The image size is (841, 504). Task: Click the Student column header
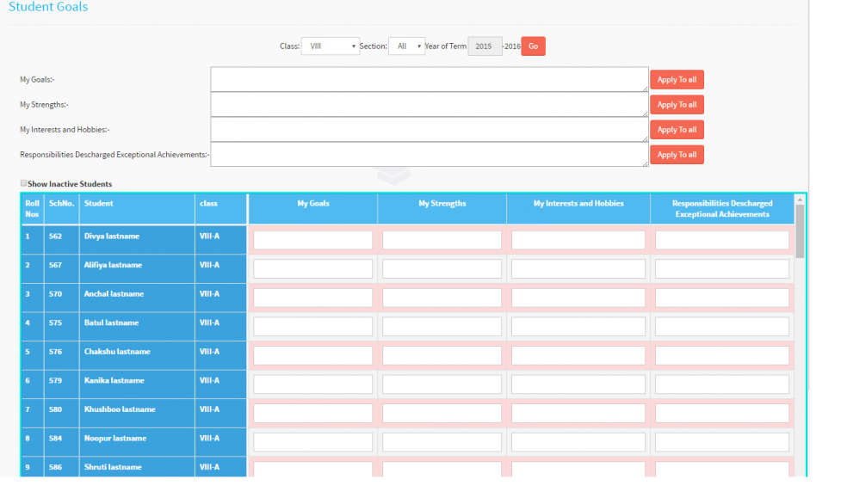99,204
